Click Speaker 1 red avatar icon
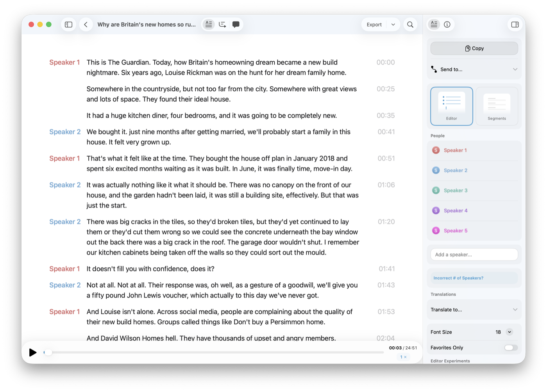The image size is (547, 392). 436,150
